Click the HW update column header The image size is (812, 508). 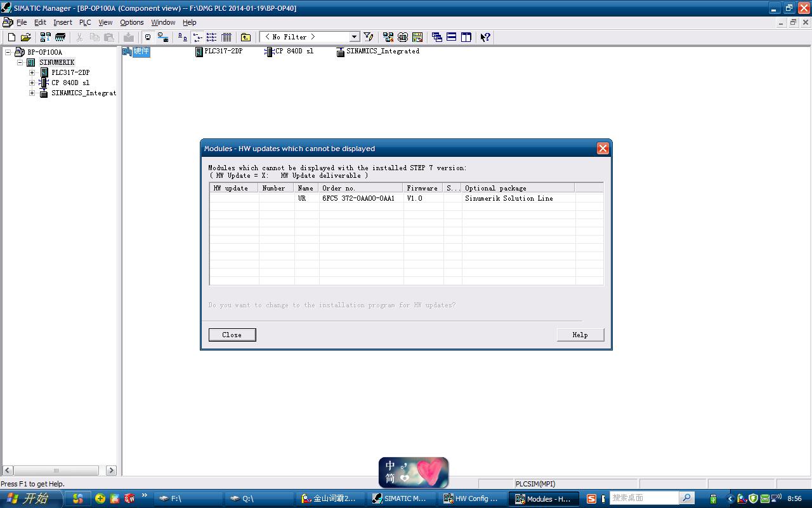coord(234,188)
